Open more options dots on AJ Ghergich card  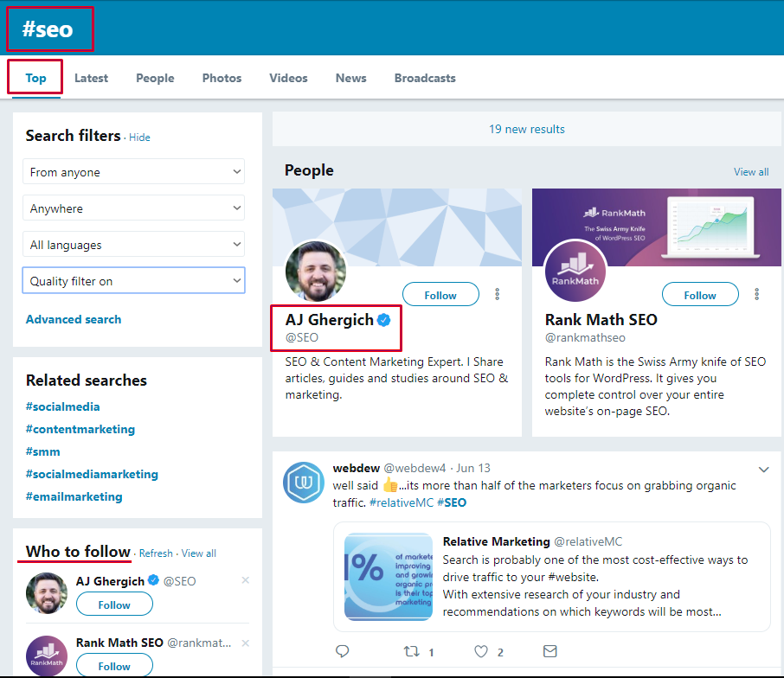[x=497, y=294]
